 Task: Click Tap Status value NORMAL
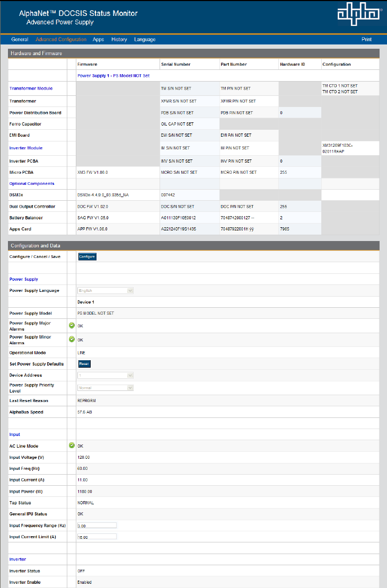point(85,503)
